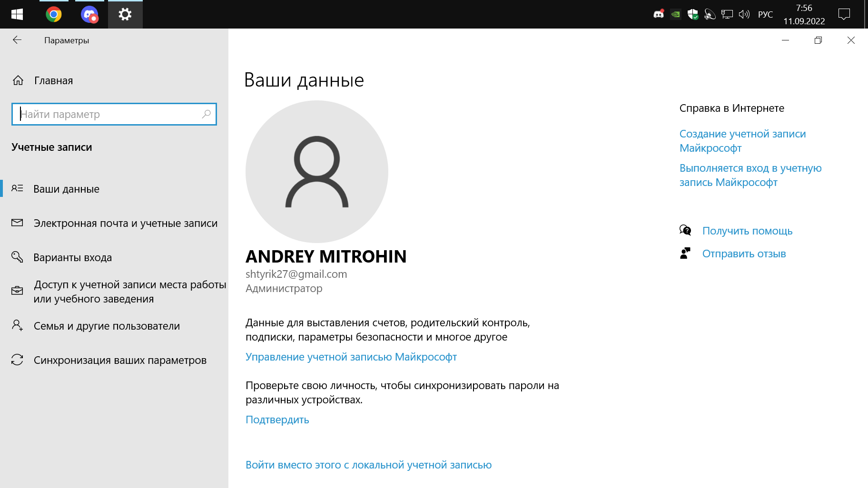Open Синхронизация ваших параметров

120,361
